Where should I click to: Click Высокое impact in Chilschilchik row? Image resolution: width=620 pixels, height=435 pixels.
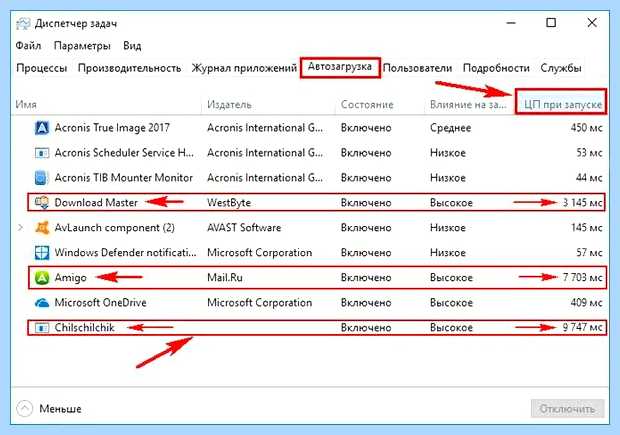451,328
